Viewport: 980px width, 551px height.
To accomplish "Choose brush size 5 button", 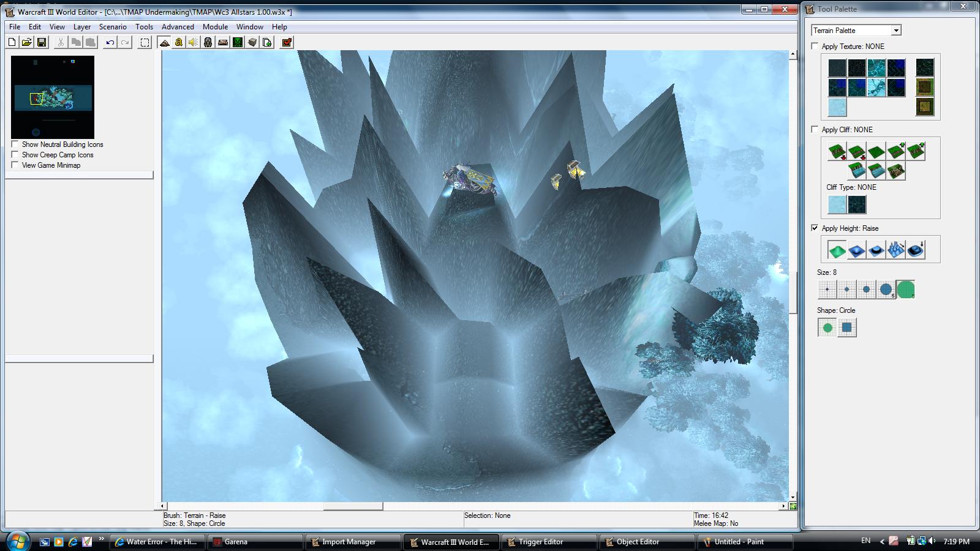I will [x=886, y=290].
